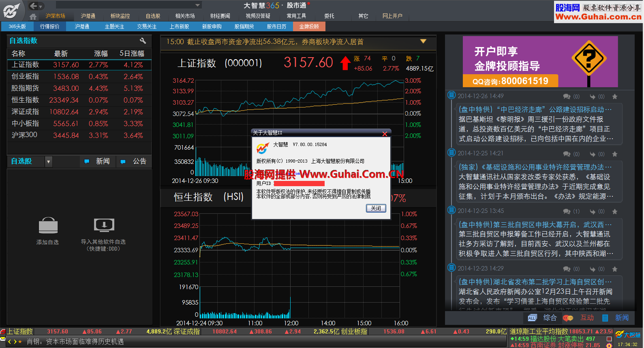Image resolution: width=644 pixels, height=348 pixels.
Task: Switch to the 股指期货 tab
Action: click(x=244, y=26)
